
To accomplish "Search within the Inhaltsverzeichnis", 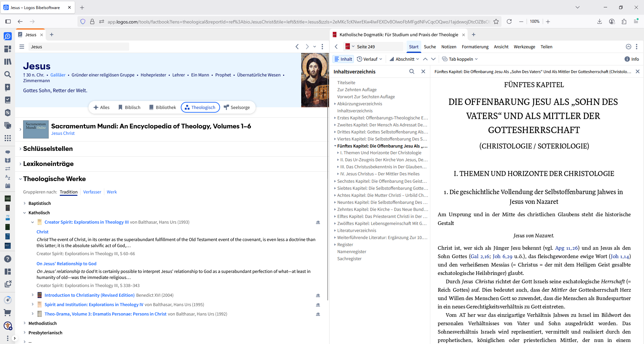I will 412,71.
